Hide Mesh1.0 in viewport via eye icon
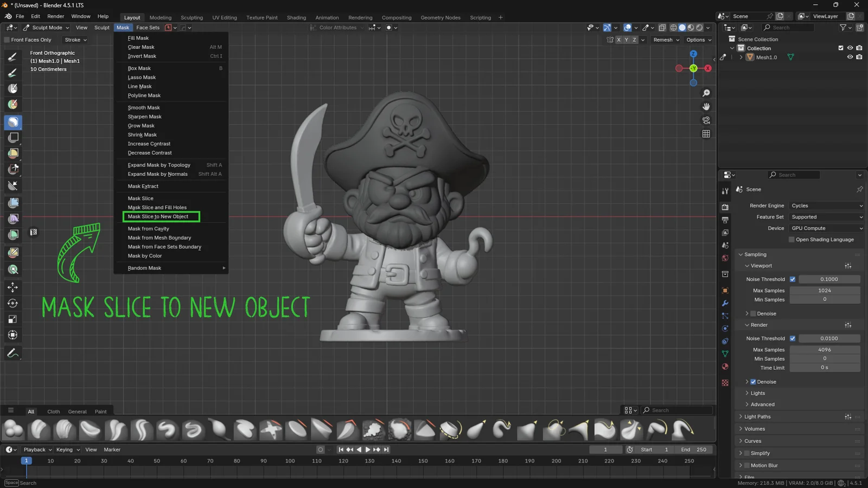 (x=850, y=57)
